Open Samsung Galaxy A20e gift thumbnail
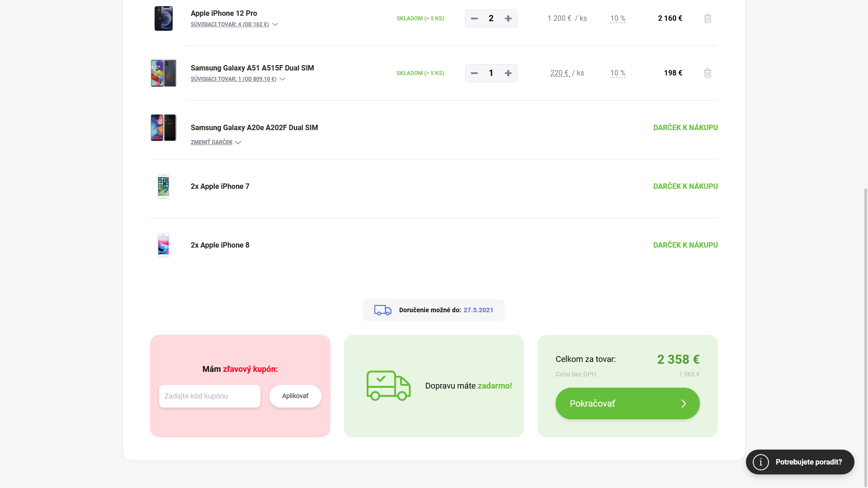The height and width of the screenshot is (488, 868). [x=163, y=127]
